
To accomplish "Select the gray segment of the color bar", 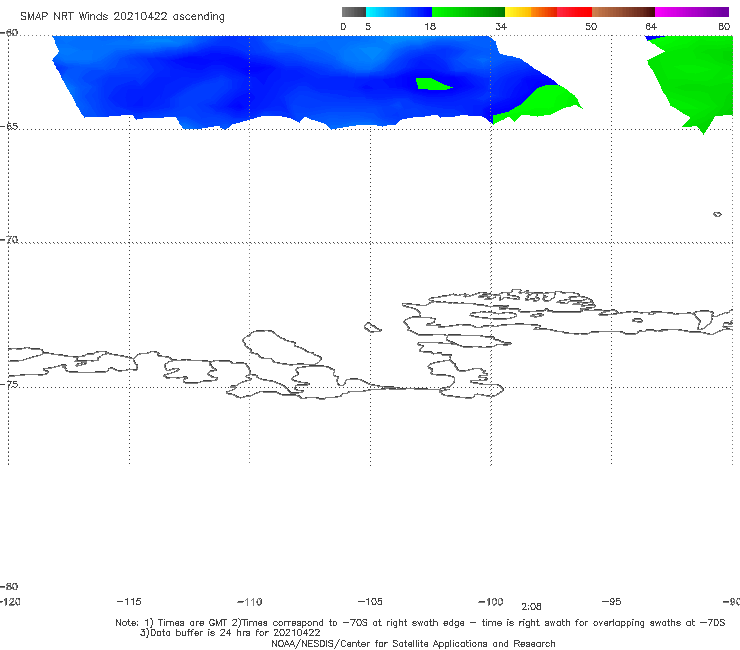I will (354, 12).
